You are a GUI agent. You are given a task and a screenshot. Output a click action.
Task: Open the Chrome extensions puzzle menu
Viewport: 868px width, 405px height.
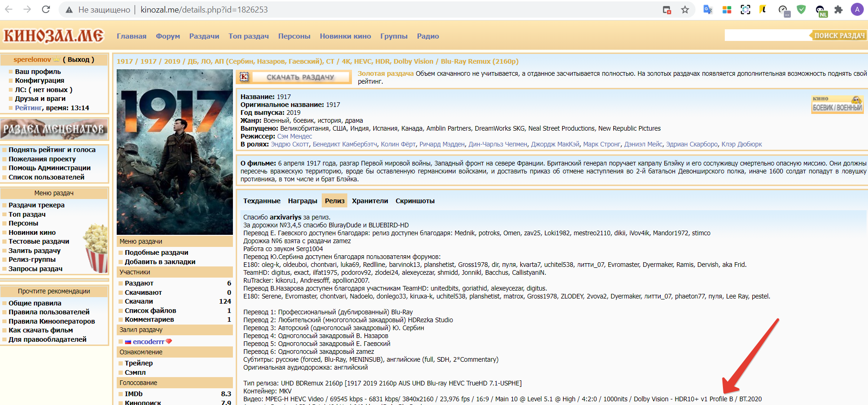click(x=838, y=10)
